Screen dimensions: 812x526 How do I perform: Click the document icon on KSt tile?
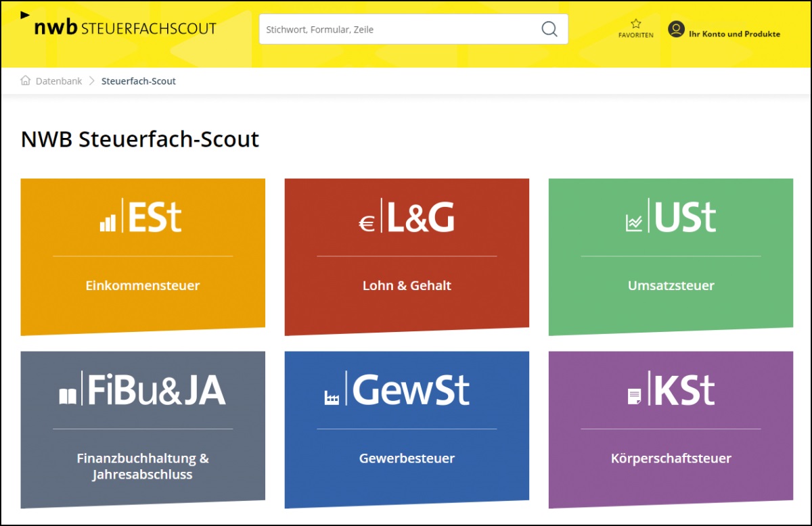coord(634,397)
